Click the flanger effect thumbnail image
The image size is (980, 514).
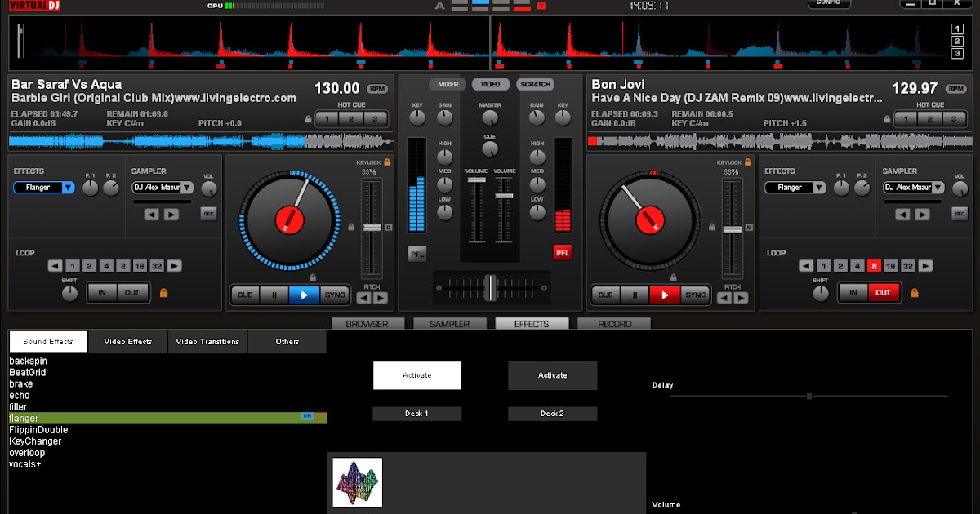pyautogui.click(x=358, y=482)
